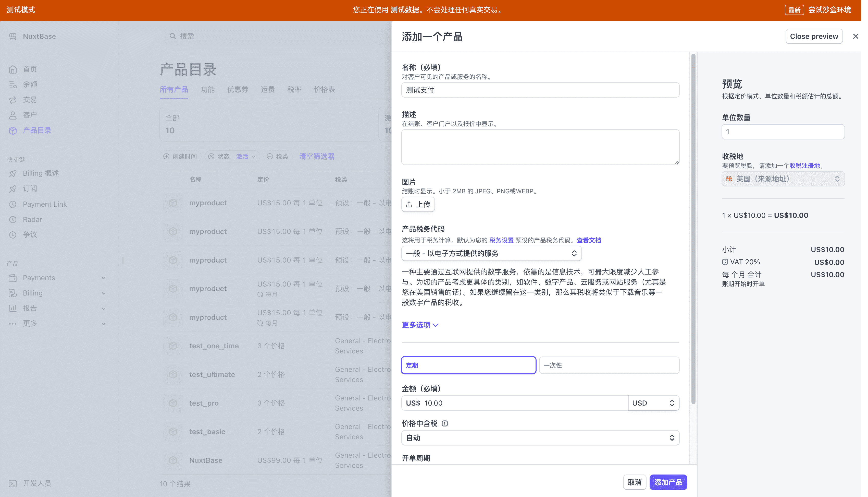Click 上传 image upload button
The image size is (868, 497).
[x=418, y=204]
